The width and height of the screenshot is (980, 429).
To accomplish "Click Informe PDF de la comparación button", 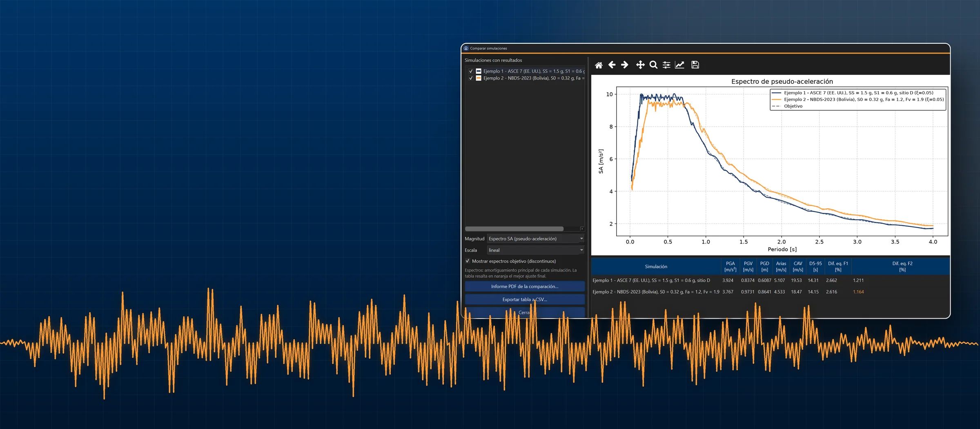I will 525,286.
